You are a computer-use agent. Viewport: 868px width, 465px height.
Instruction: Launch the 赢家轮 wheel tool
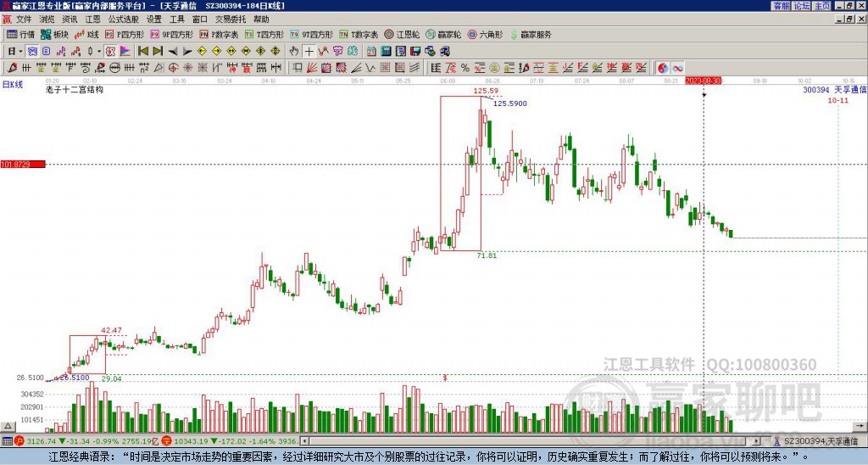[443, 34]
